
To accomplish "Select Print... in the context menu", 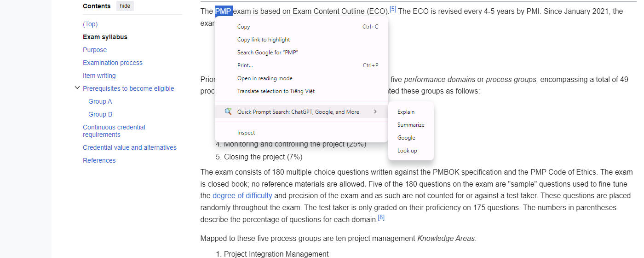I will coord(302,65).
